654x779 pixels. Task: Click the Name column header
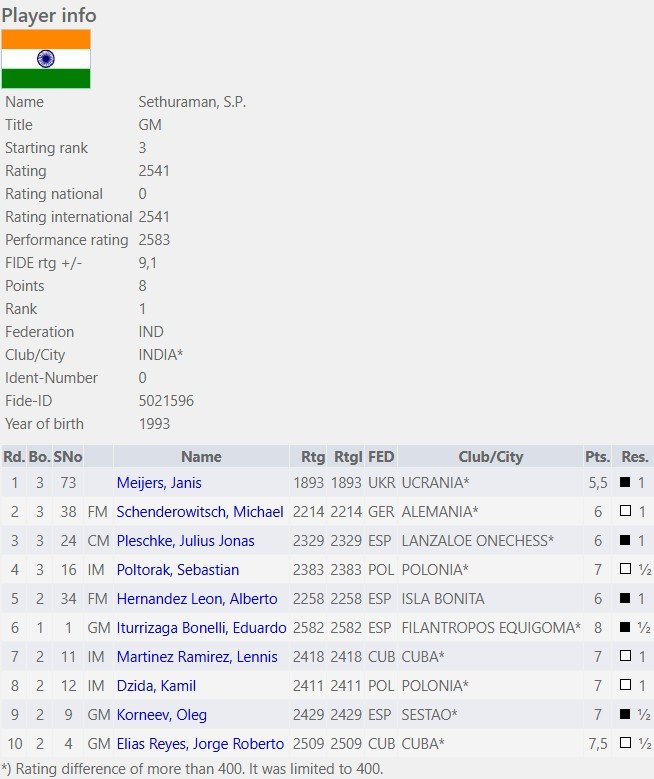[x=201, y=457]
